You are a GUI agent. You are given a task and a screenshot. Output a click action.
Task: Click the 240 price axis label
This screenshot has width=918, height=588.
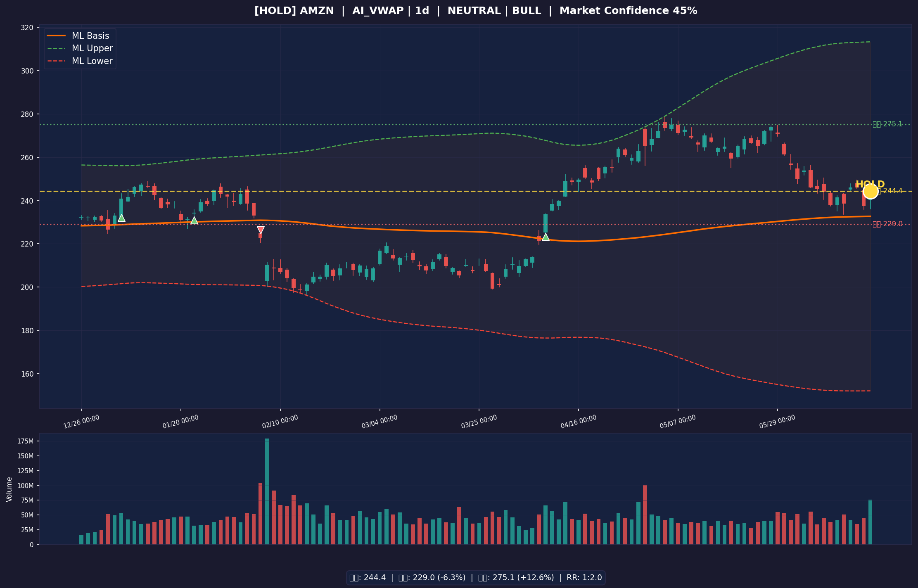tap(27, 201)
